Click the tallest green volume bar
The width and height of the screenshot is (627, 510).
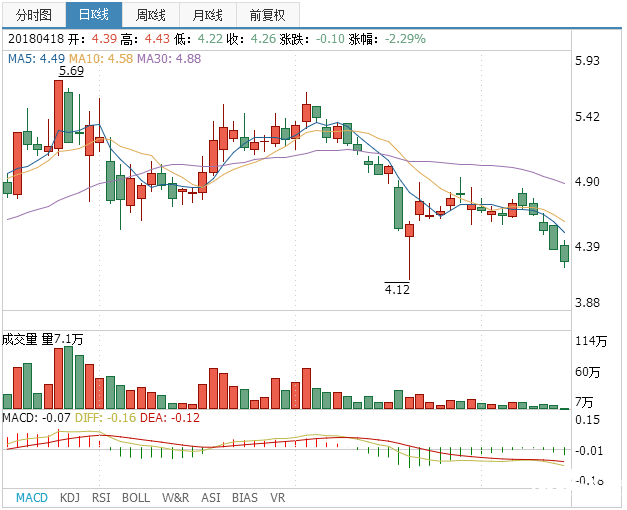68,378
